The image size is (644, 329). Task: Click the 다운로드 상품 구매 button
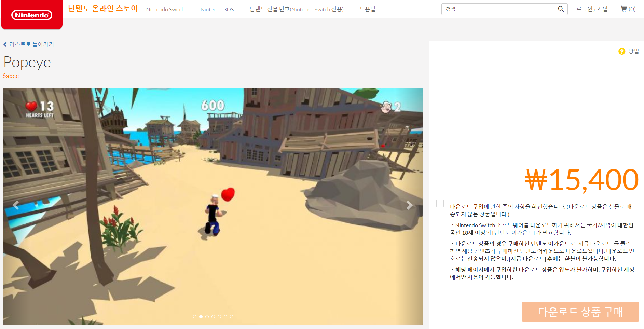pos(580,312)
